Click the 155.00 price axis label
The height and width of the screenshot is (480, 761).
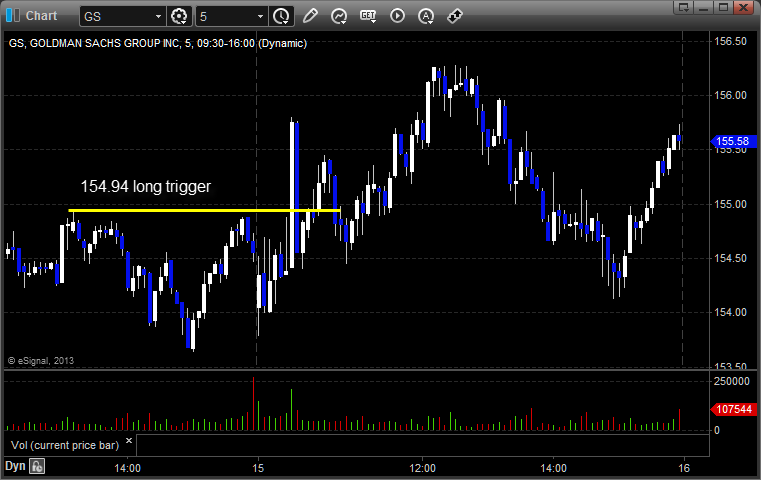tap(730, 204)
